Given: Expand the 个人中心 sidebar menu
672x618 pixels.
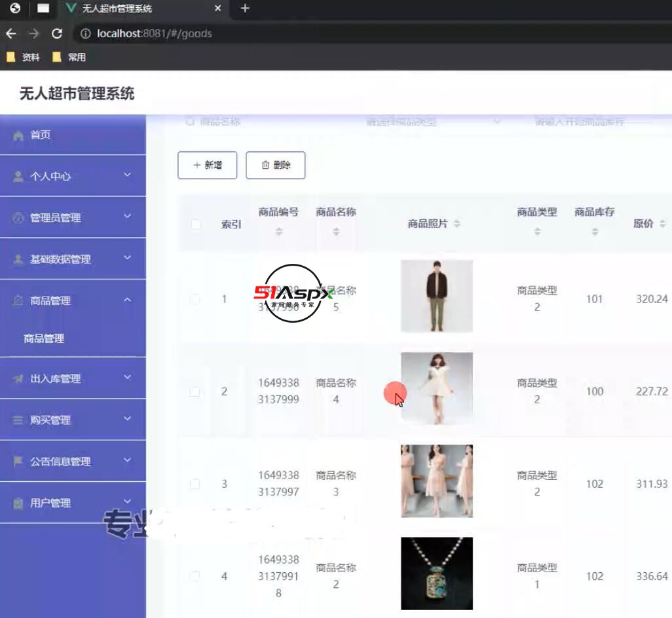Looking at the screenshot, I should [73, 176].
